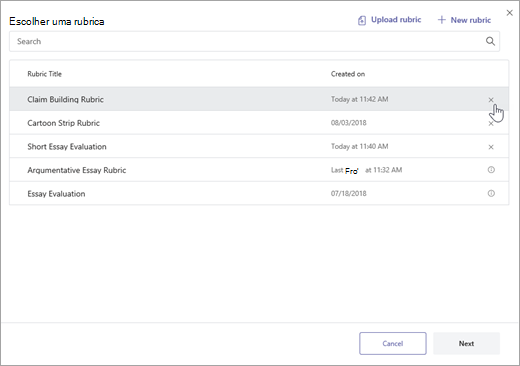Focus the Search input field
The height and width of the screenshot is (366, 520).
pyautogui.click(x=254, y=41)
